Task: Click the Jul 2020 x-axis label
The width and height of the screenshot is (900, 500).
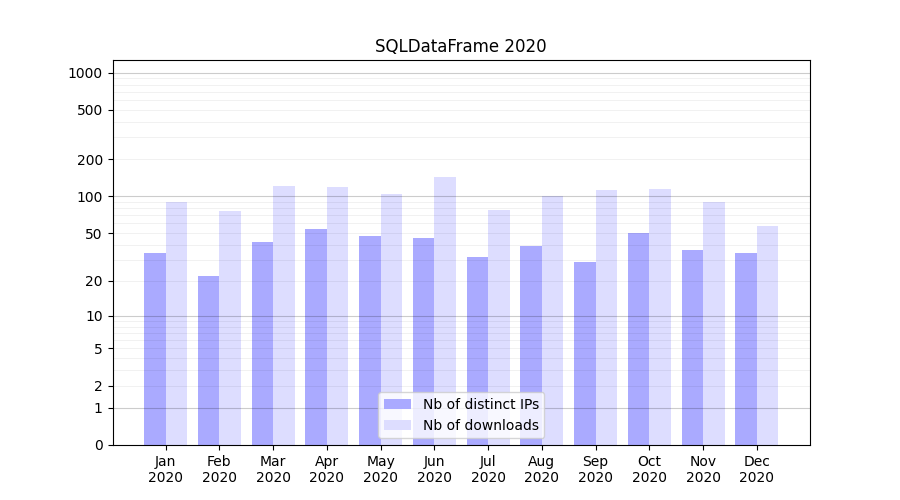Action: point(488,469)
